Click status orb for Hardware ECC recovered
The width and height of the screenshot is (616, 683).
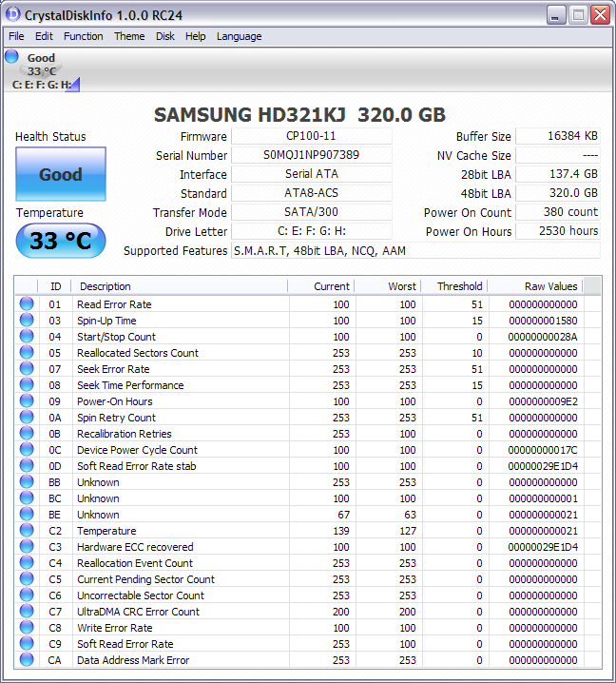[27, 546]
